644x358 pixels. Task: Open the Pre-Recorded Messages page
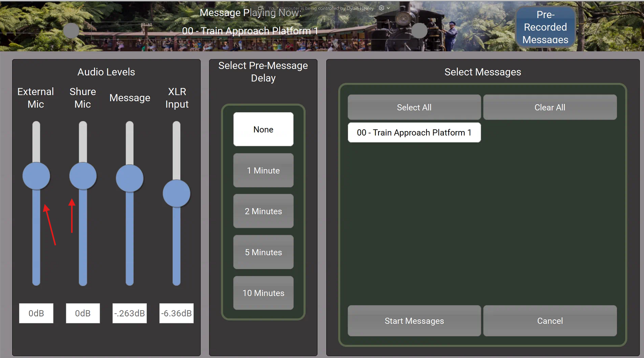pos(545,27)
